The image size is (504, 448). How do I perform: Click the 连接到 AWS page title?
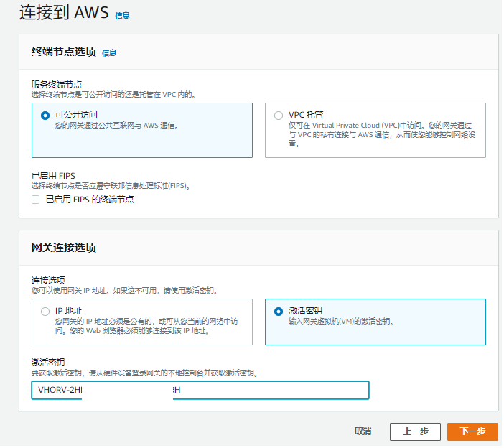coord(65,12)
